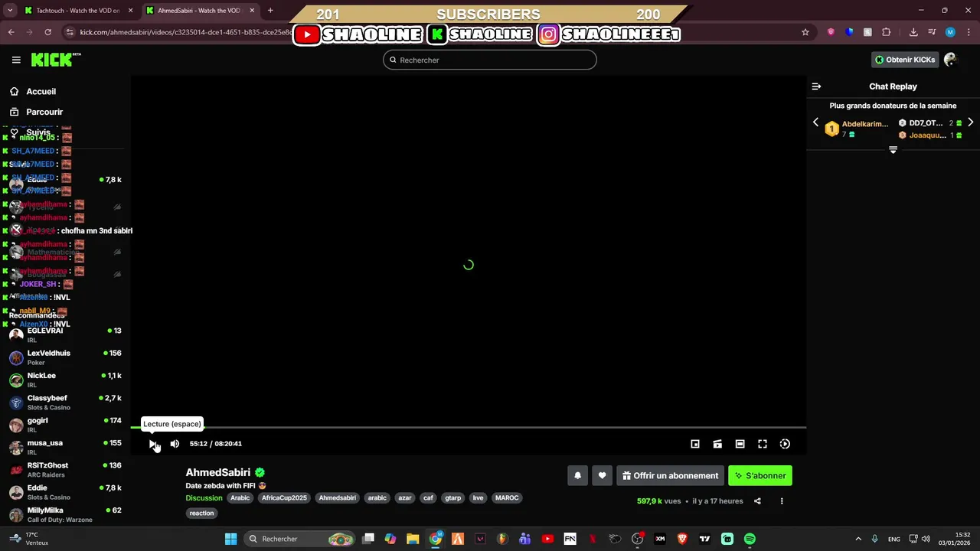Open RSiTzGhost ARC Raiders channel
This screenshot has height=551, width=980.
[x=65, y=470]
